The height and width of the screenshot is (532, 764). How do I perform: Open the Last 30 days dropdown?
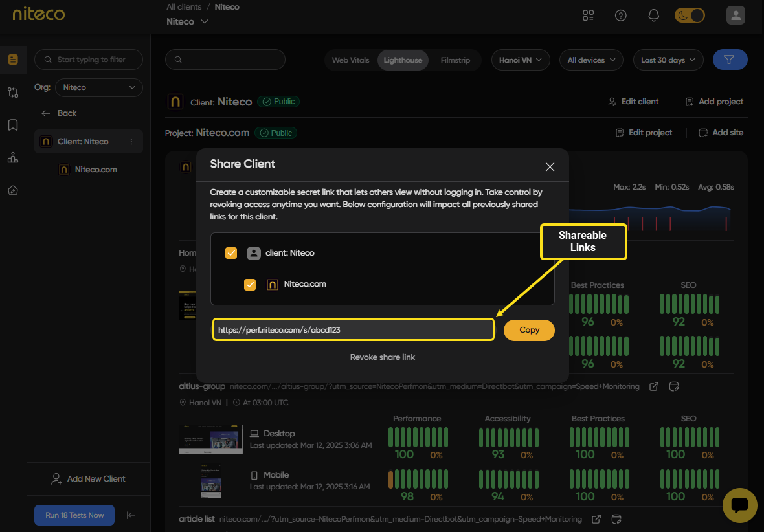point(668,60)
